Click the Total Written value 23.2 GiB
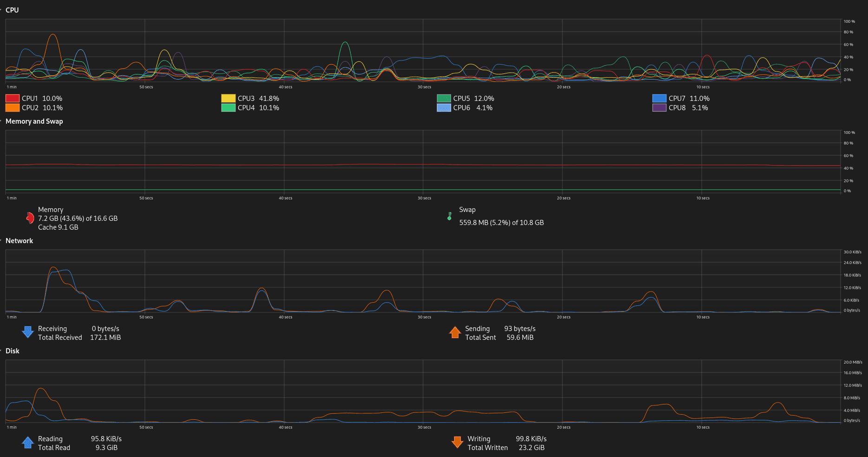Viewport: 868px width, 457px height. (x=531, y=448)
